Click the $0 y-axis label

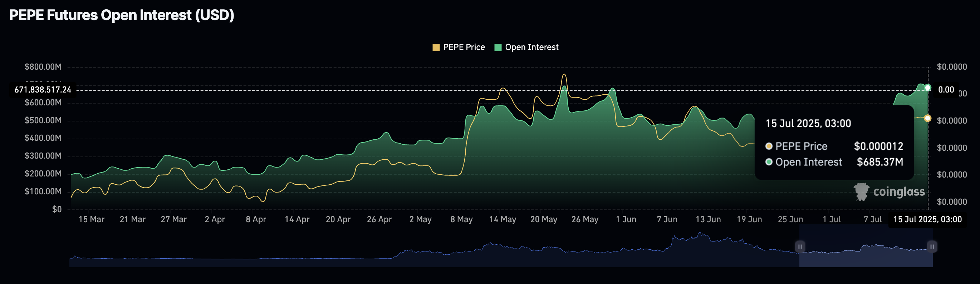click(57, 209)
